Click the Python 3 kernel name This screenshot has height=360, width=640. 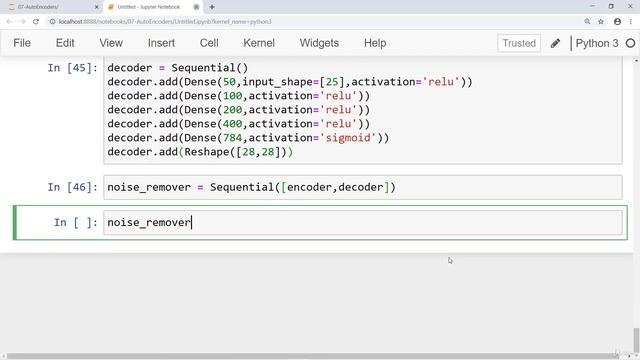(x=597, y=43)
